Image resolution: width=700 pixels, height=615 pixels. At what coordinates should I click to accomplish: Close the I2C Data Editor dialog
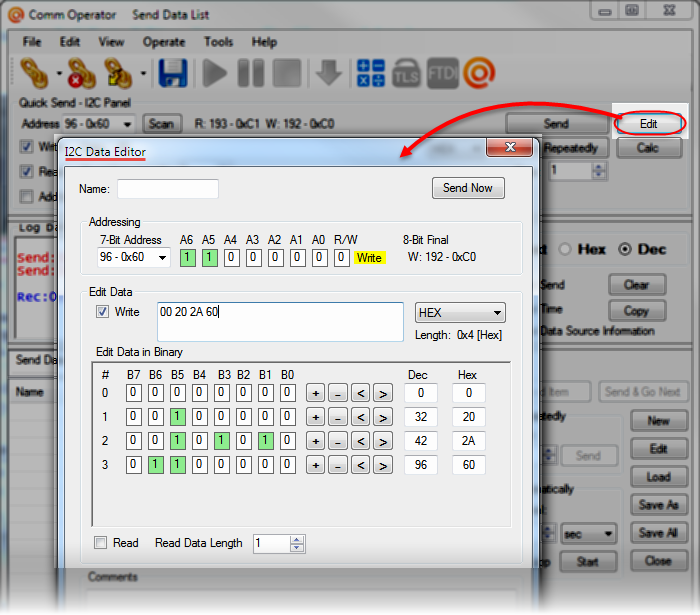click(510, 147)
